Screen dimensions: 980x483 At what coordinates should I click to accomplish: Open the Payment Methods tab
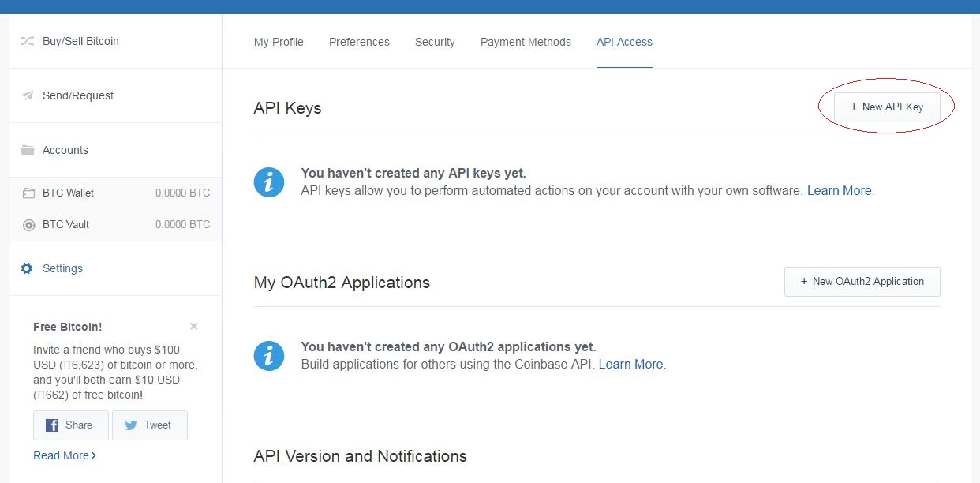click(526, 42)
